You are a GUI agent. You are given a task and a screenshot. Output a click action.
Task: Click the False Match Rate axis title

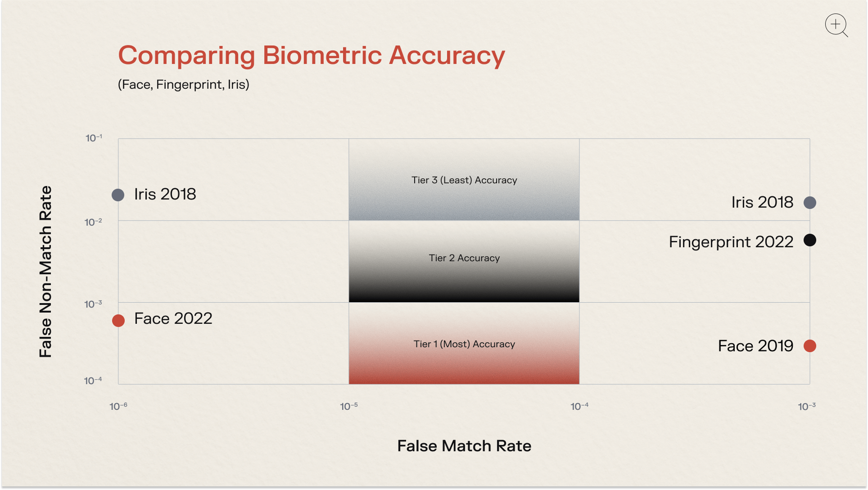tap(464, 446)
